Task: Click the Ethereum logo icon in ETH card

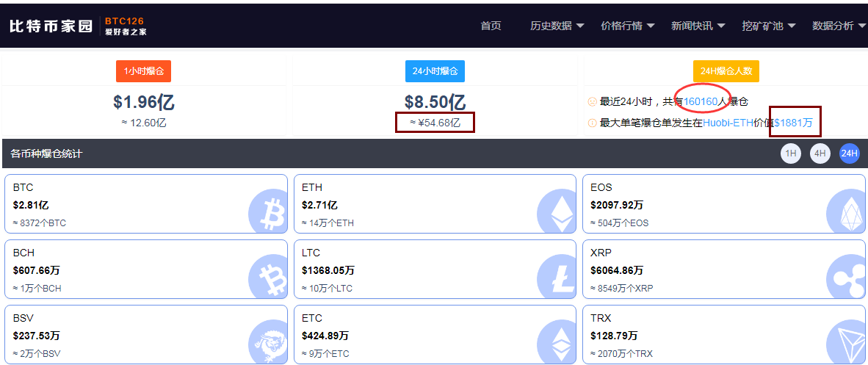Action: [x=557, y=213]
